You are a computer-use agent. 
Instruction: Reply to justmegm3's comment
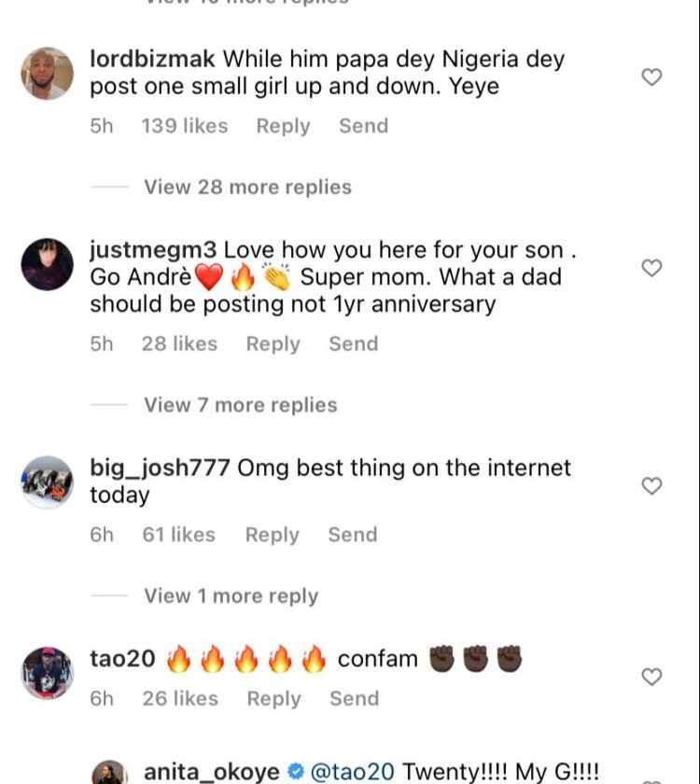[273, 343]
